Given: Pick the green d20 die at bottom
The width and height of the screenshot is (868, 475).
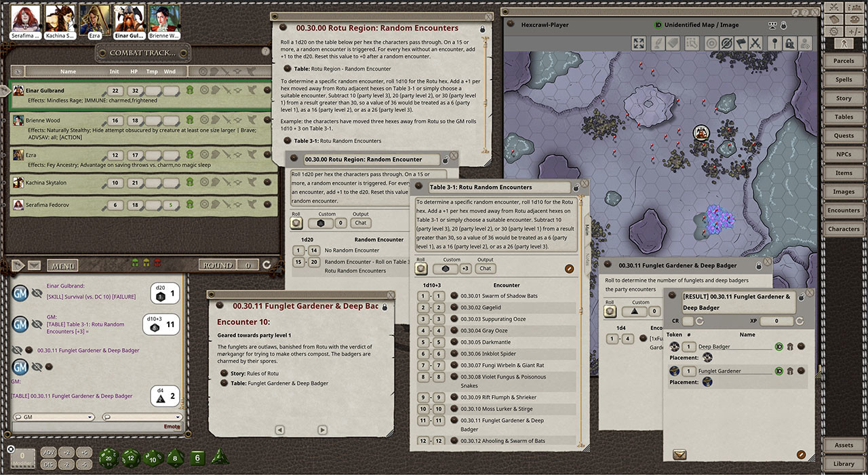Looking at the screenshot, I should pos(110,458).
